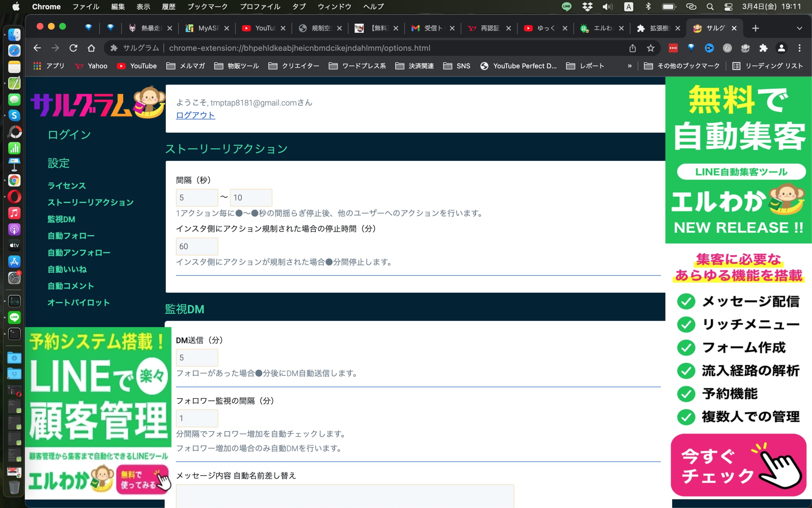Open Spotlight search in menu bar
Screen dimensions: 812x508
pos(710,6)
